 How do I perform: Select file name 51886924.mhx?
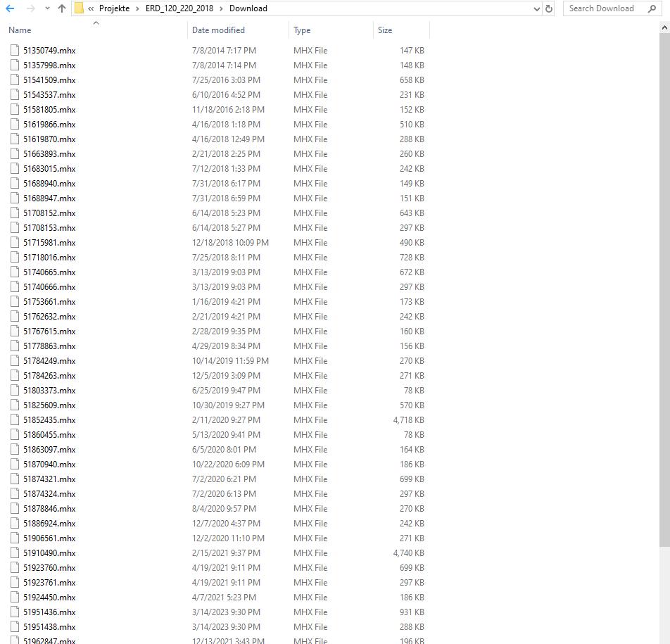49,524
